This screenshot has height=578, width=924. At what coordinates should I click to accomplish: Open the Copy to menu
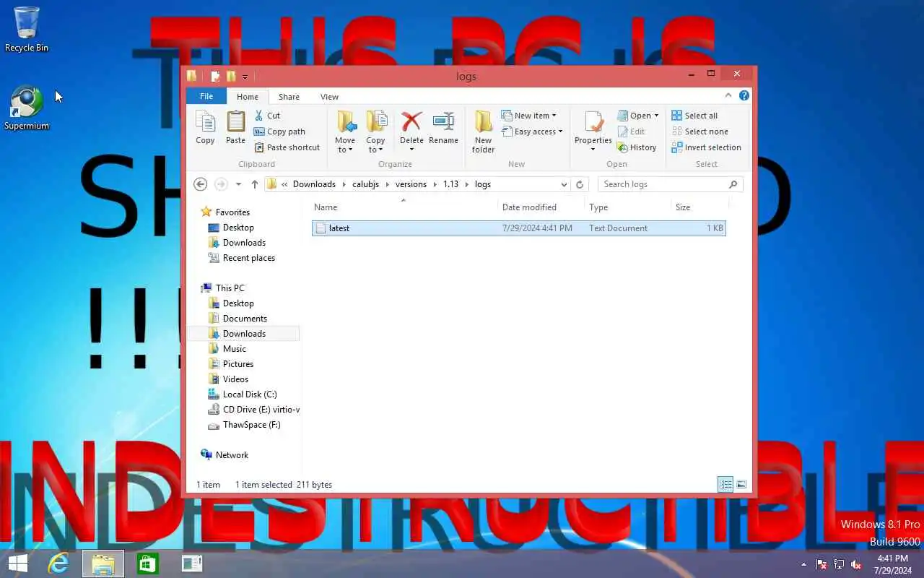click(x=375, y=131)
